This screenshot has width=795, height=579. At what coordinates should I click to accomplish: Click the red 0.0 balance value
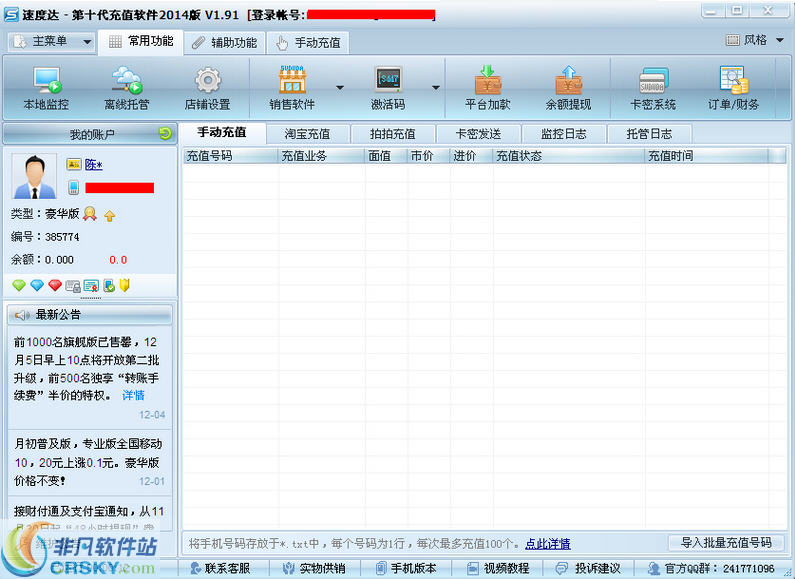118,260
